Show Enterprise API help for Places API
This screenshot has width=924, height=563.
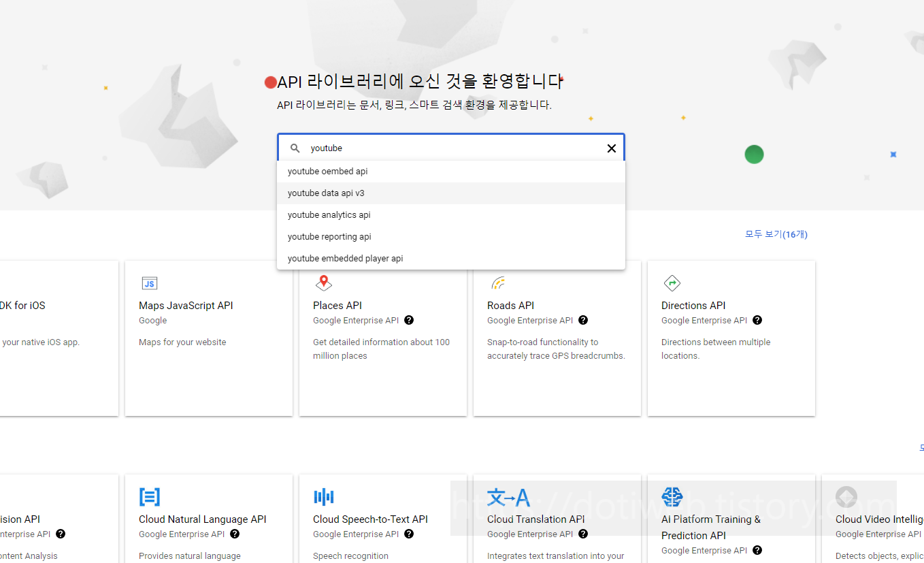[x=409, y=320]
